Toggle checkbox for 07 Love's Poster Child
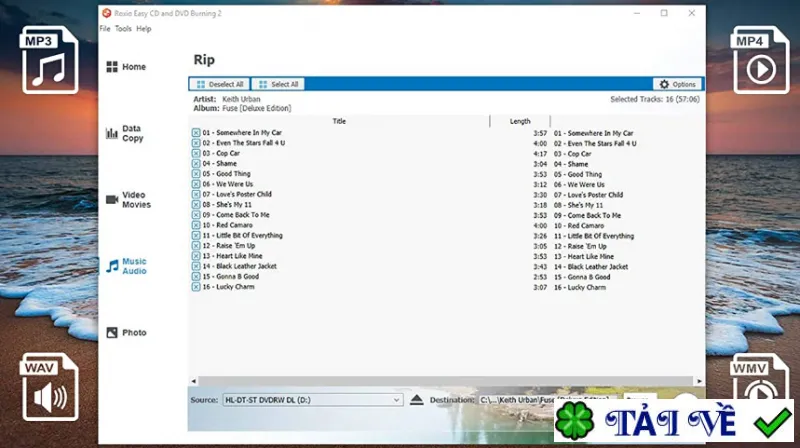Viewport: 800px width, 448px height. pyautogui.click(x=196, y=194)
